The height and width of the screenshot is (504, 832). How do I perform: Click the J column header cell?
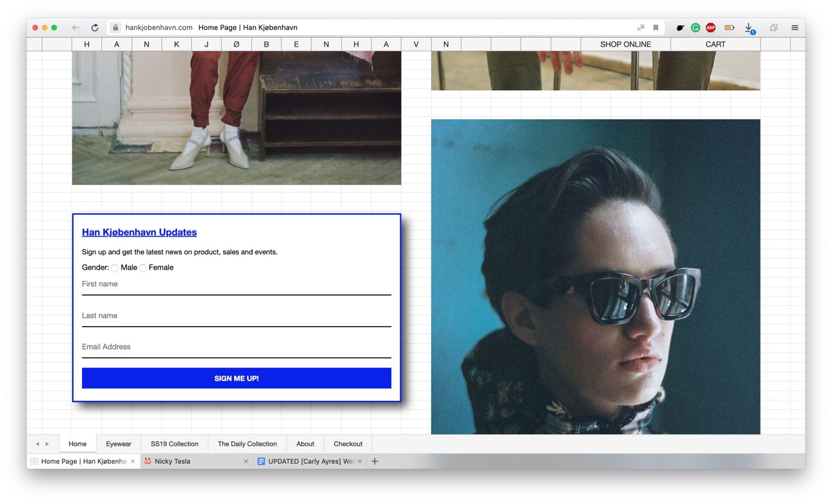pos(206,44)
